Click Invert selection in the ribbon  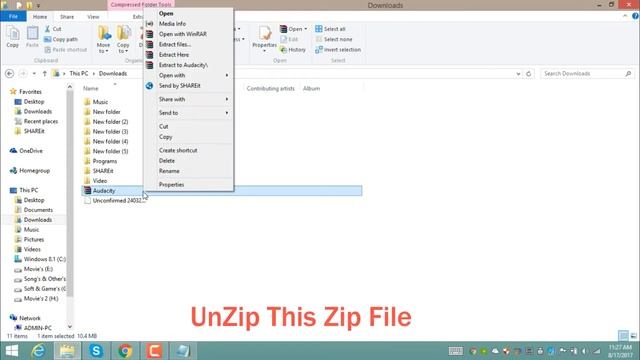338,49
